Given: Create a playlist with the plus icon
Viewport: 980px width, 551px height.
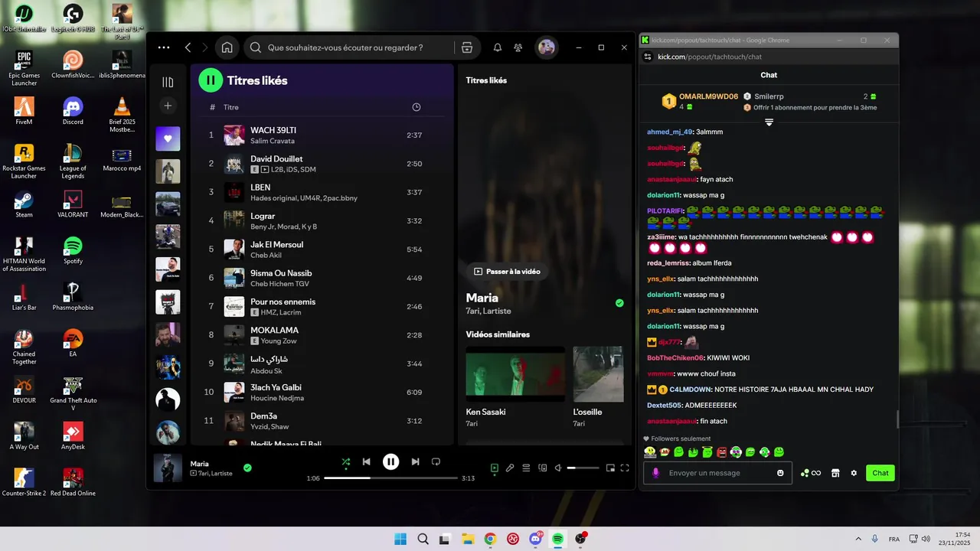Looking at the screenshot, I should pyautogui.click(x=168, y=106).
